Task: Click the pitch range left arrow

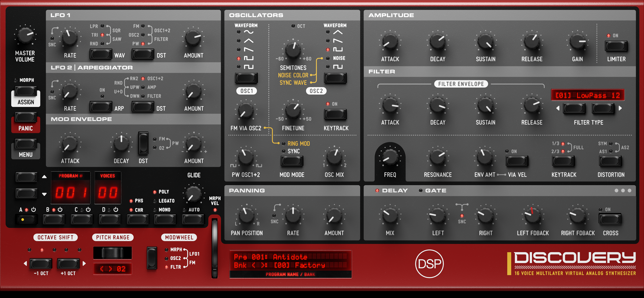Action: pos(102,269)
